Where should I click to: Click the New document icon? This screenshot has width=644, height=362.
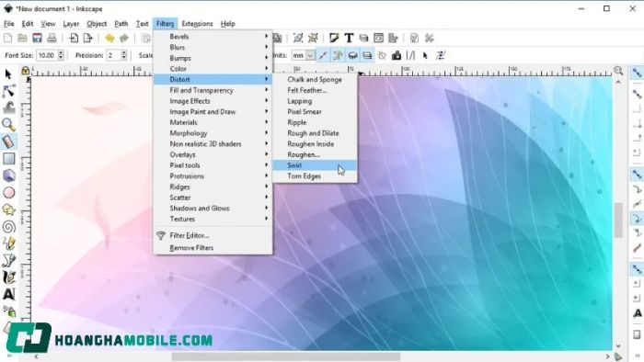coord(7,38)
